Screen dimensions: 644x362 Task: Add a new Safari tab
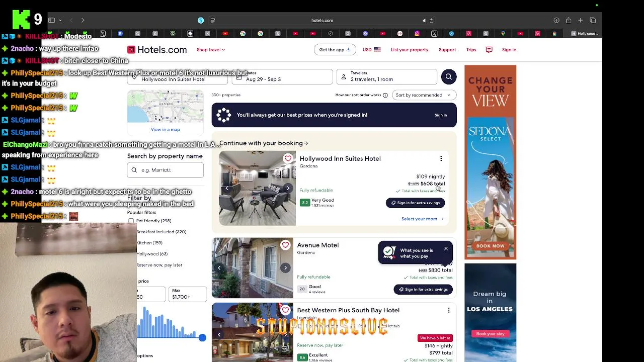580,21
